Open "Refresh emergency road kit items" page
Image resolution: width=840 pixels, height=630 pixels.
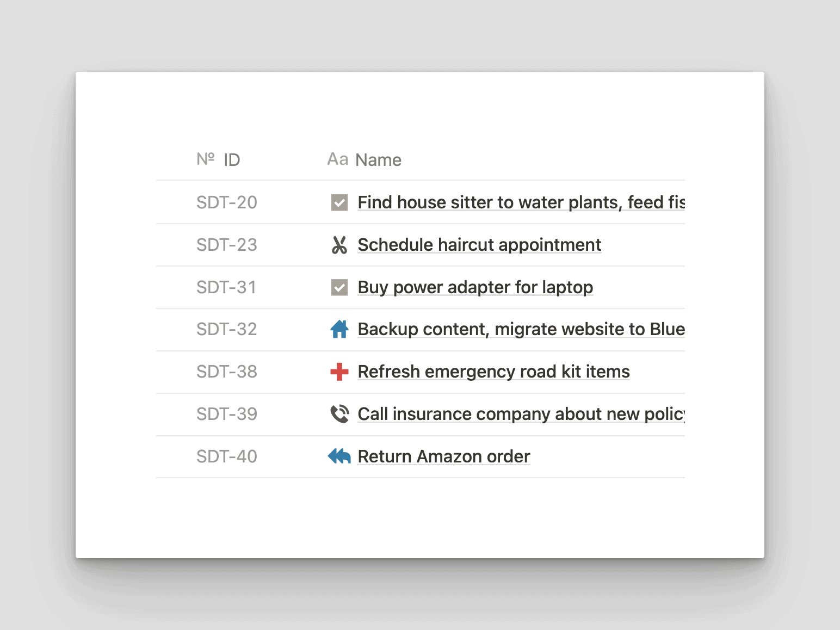click(x=493, y=372)
